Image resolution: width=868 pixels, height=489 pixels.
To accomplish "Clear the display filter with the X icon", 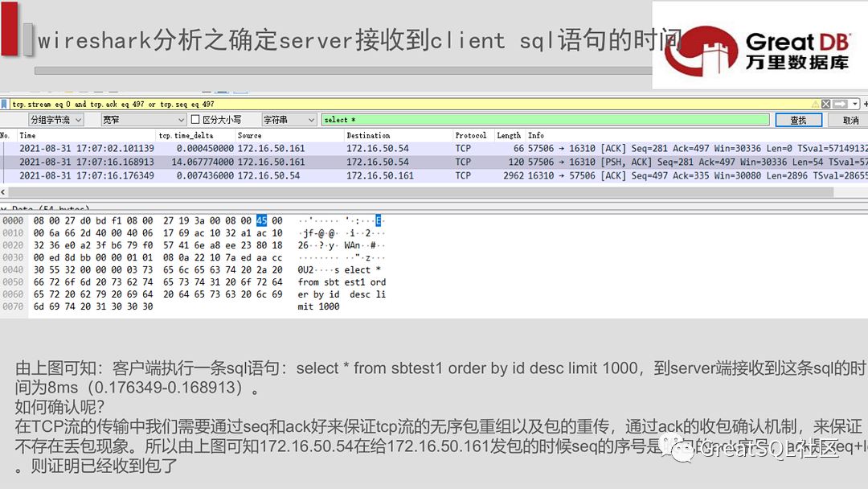I will tap(825, 104).
